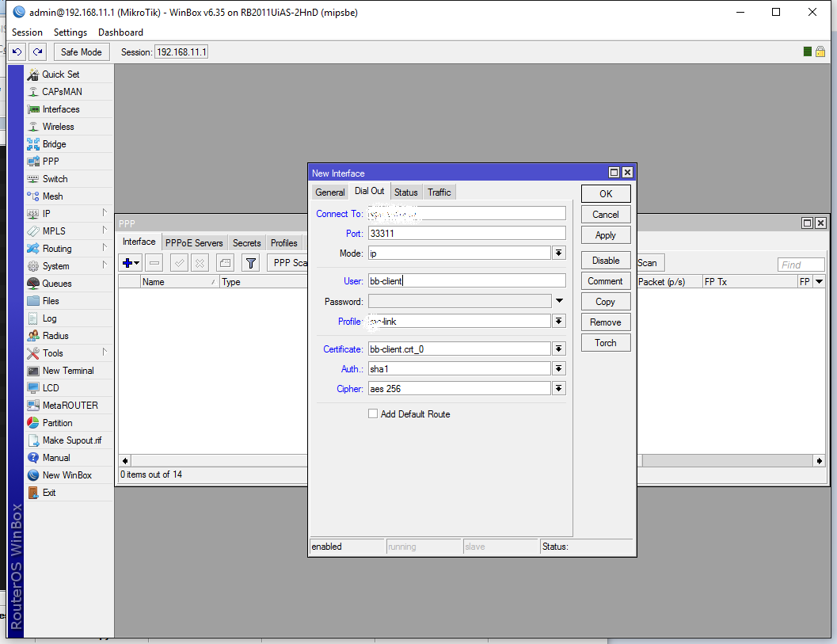Click Disable button in dialog
Viewport: 837px width, 644px height.
606,261
